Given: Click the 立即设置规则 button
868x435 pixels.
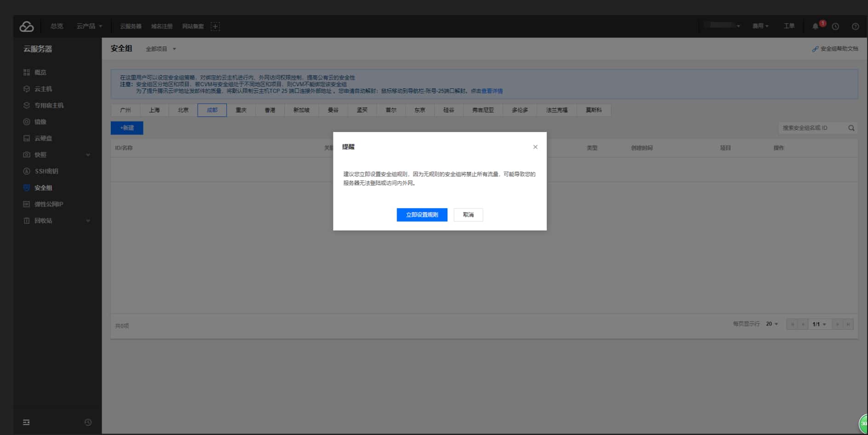Looking at the screenshot, I should point(422,215).
